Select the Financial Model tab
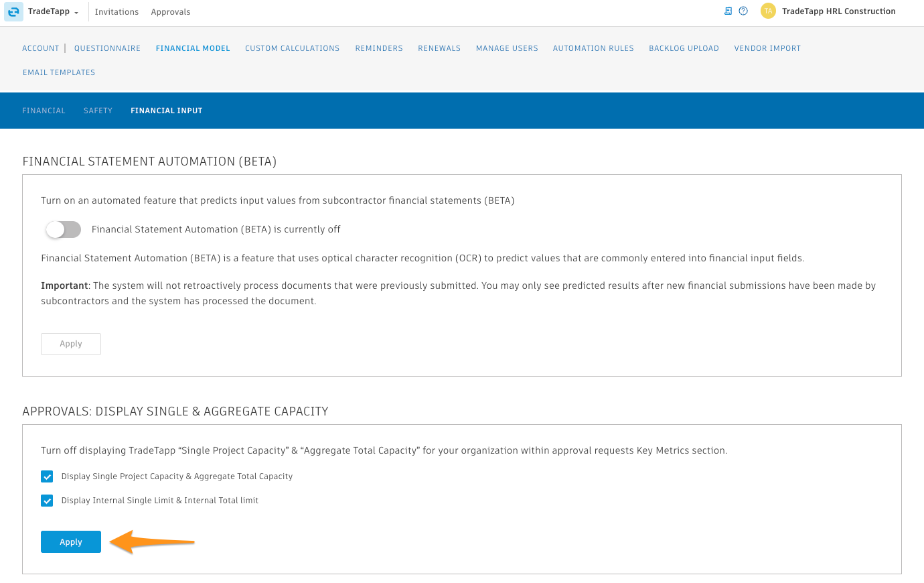 pyautogui.click(x=193, y=48)
